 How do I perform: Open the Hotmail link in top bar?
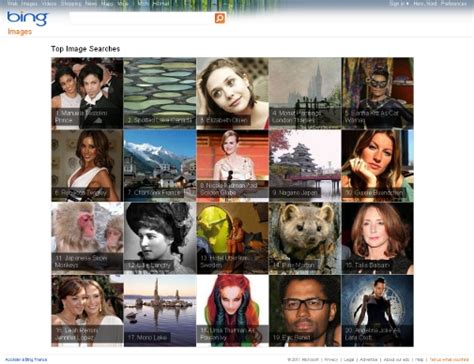[160, 4]
